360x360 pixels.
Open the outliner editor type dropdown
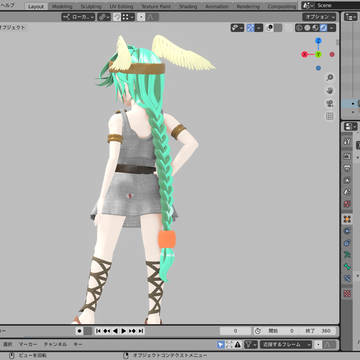point(351,17)
